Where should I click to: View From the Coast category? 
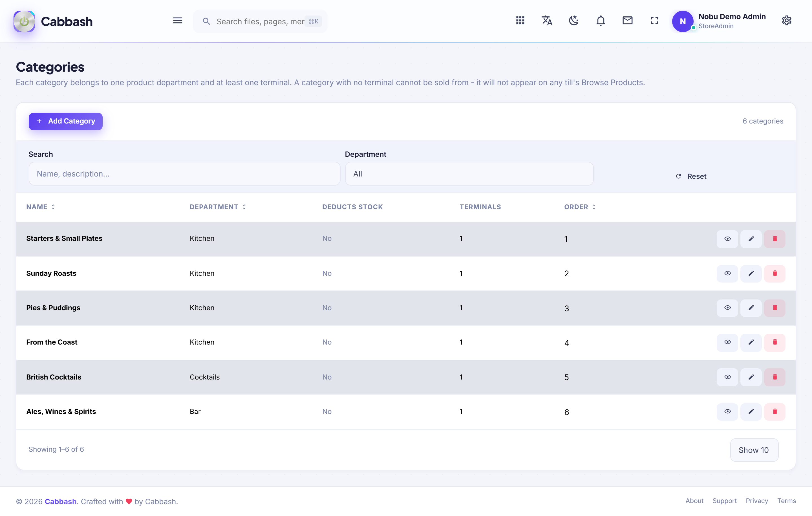[727, 342]
